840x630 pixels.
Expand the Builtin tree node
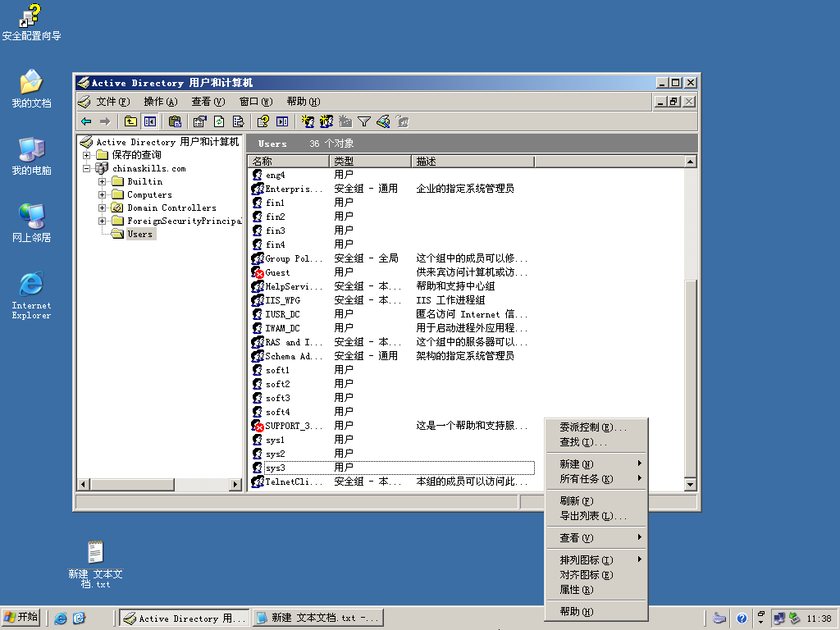click(x=102, y=181)
